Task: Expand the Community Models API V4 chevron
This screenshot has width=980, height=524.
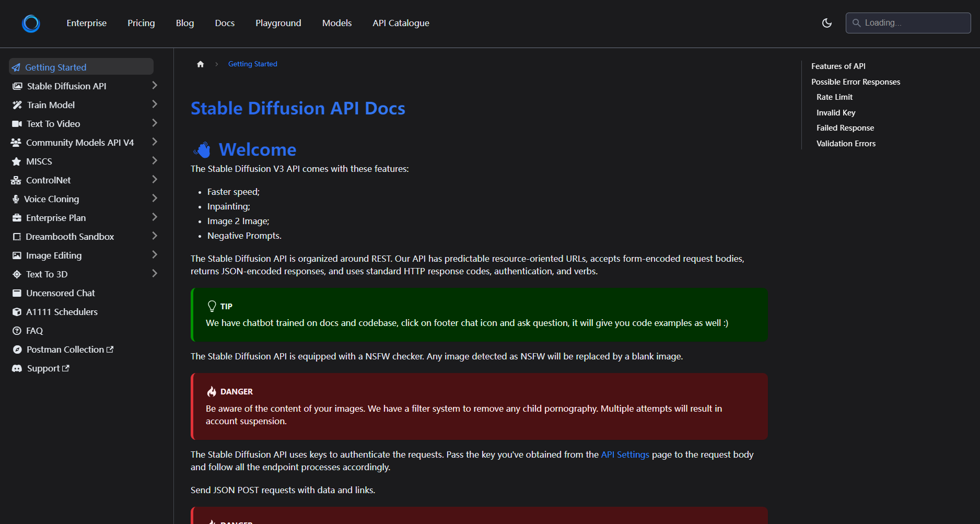Action: tap(154, 142)
